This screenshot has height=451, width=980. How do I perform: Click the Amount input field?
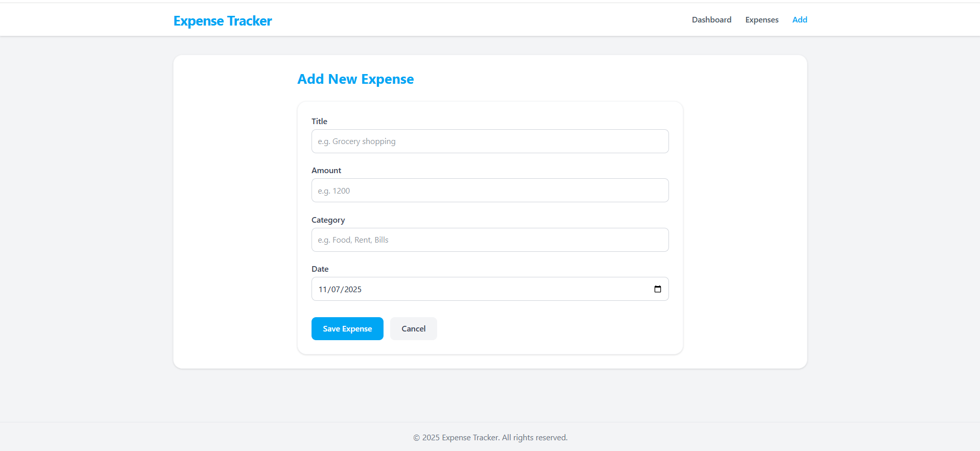[x=490, y=190]
